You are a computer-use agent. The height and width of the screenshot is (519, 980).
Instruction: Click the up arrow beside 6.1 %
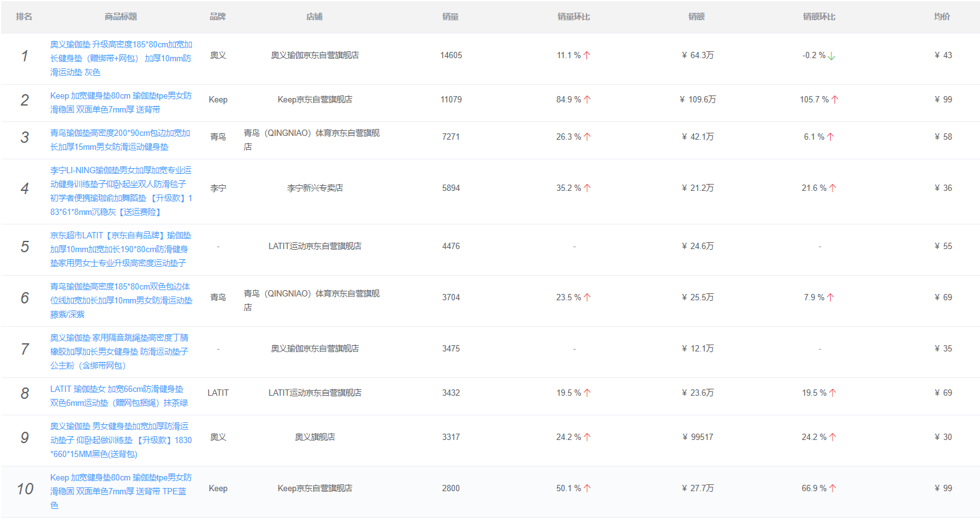tap(830, 137)
